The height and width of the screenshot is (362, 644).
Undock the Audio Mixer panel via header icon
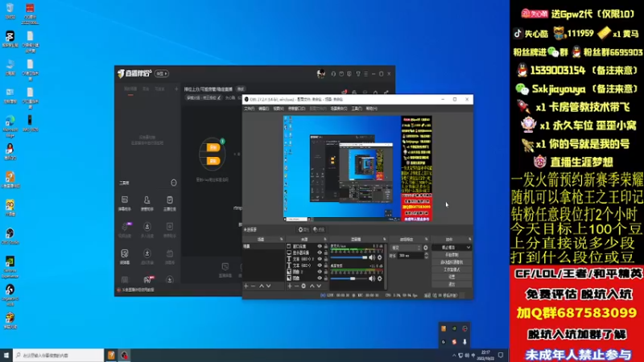click(x=385, y=239)
